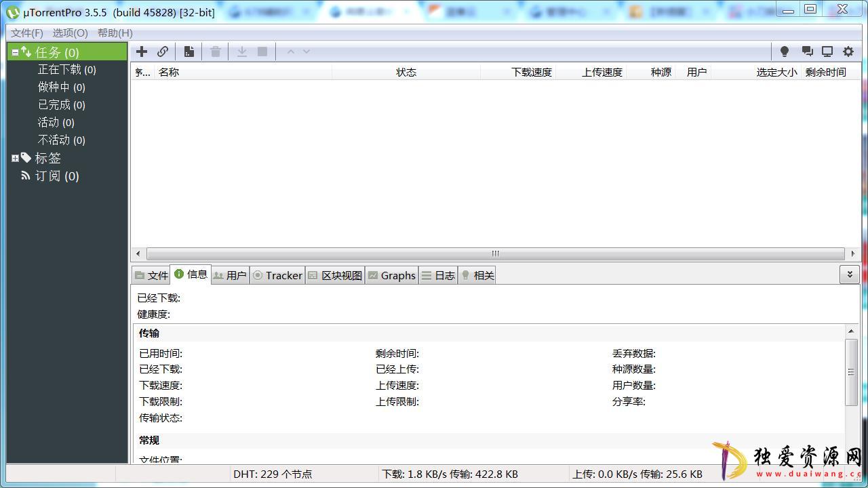The width and height of the screenshot is (868, 488).
Task: Switch to the 相关 tab
Action: click(x=477, y=275)
